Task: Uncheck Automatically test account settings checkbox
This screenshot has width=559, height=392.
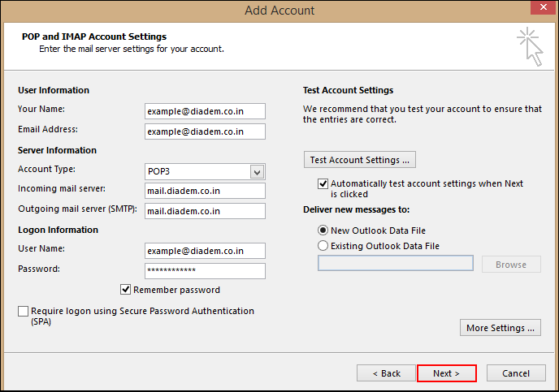Action: pyautogui.click(x=323, y=184)
